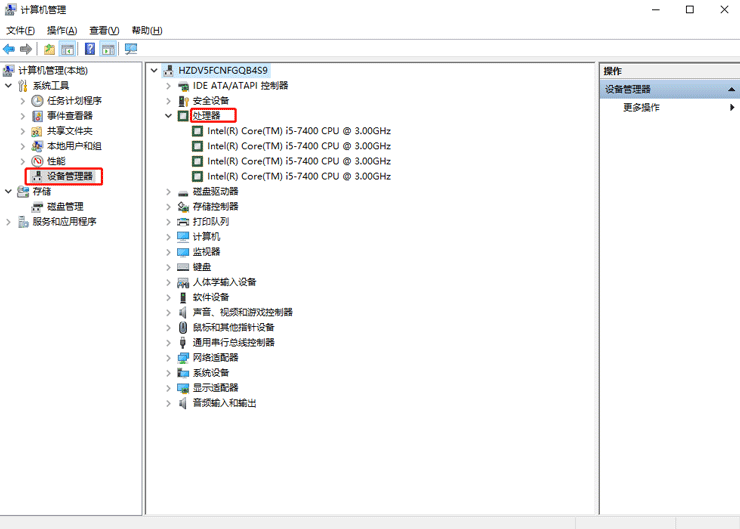Click the 磁盘管理 icon
740x529 pixels.
[x=37, y=207]
